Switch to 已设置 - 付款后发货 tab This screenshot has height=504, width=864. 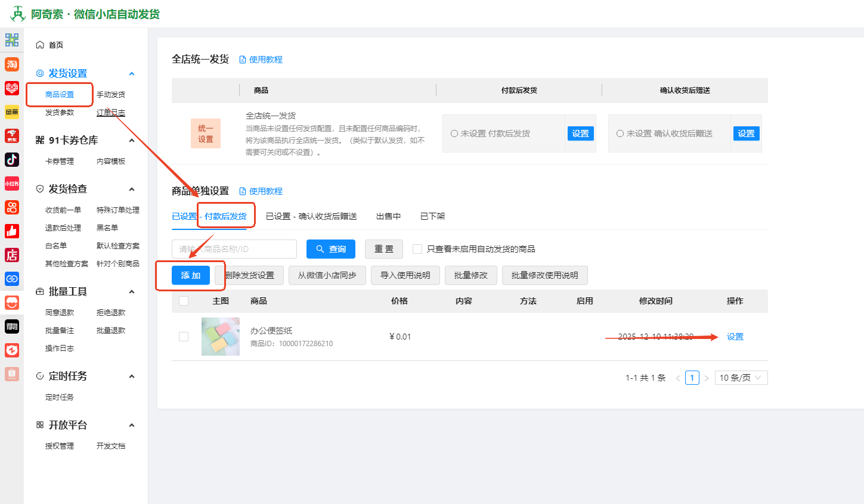point(209,216)
